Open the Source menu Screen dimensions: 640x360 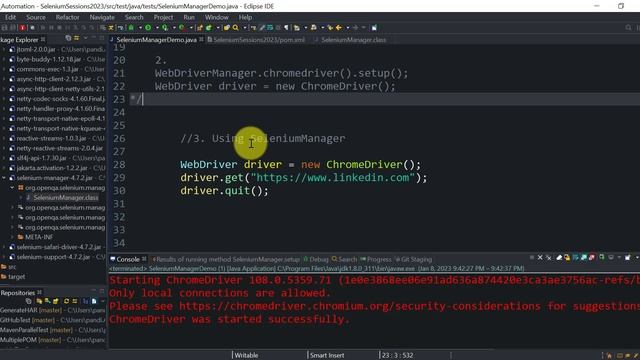click(36, 17)
